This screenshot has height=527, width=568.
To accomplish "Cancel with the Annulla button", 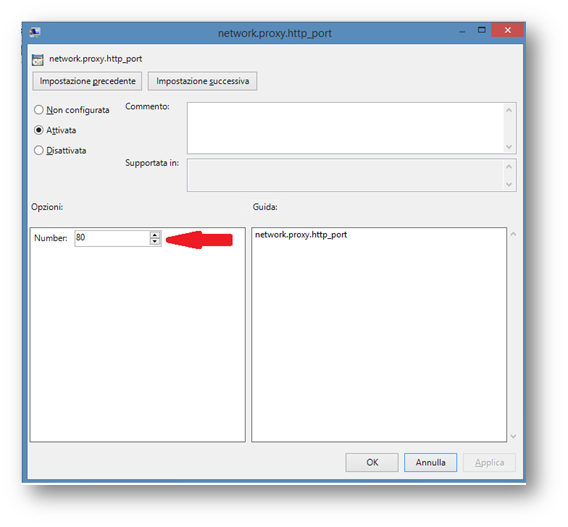I will 430,463.
